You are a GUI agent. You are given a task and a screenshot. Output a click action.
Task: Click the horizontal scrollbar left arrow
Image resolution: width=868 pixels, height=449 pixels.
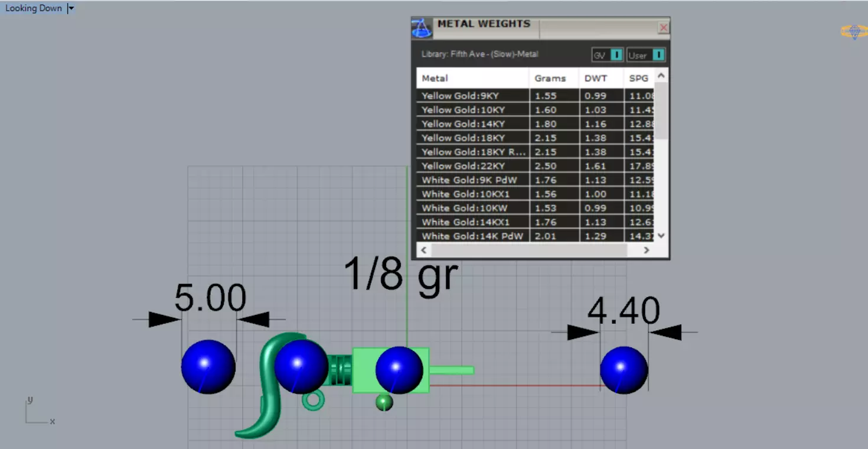click(x=423, y=250)
